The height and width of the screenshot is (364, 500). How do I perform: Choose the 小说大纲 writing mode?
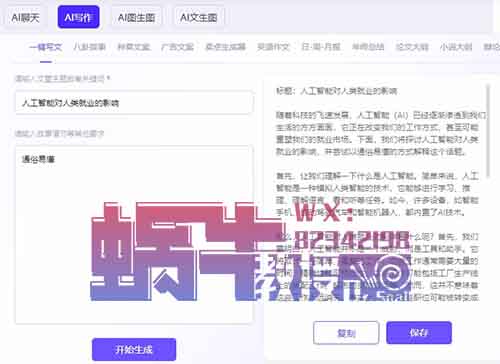point(456,47)
